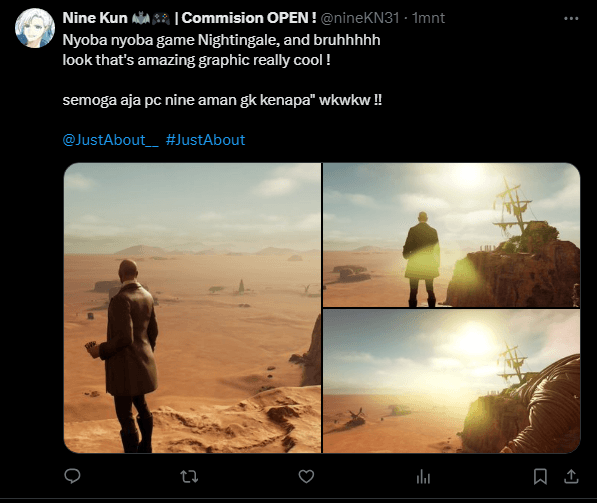Click the tweet text about Nightingale game
This screenshot has width=597, height=503.
[x=221, y=40]
